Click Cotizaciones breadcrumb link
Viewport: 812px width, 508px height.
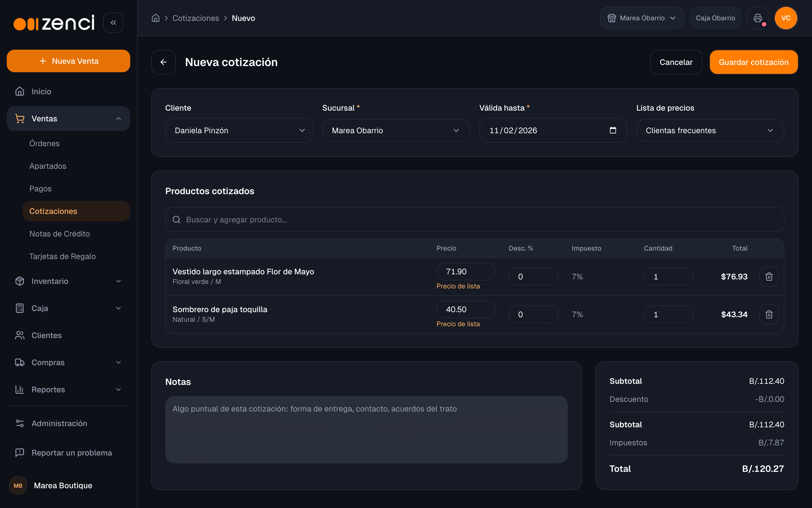point(196,18)
